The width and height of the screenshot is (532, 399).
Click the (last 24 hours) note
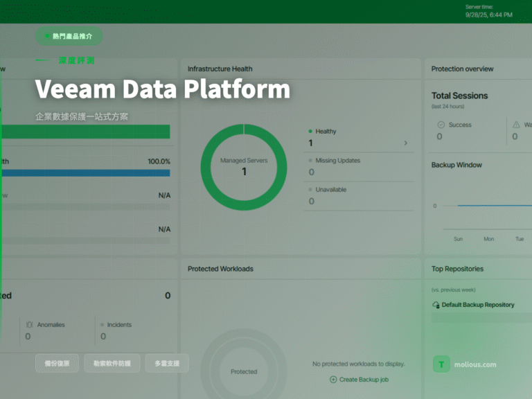(x=448, y=106)
